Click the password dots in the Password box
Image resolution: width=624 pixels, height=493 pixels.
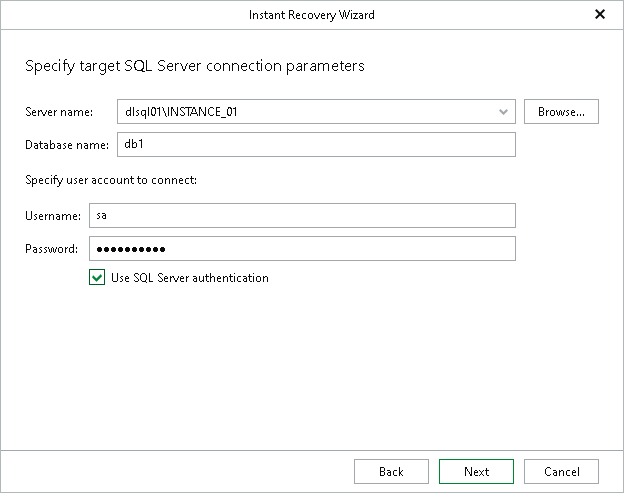pyautogui.click(x=131, y=249)
